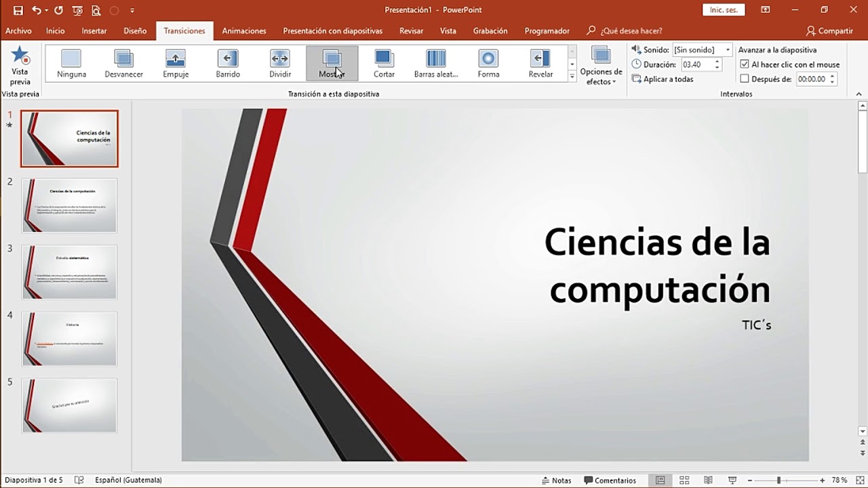Screen dimensions: 868x488
Task: Open the Opciones de efectos menu
Action: 601,66
